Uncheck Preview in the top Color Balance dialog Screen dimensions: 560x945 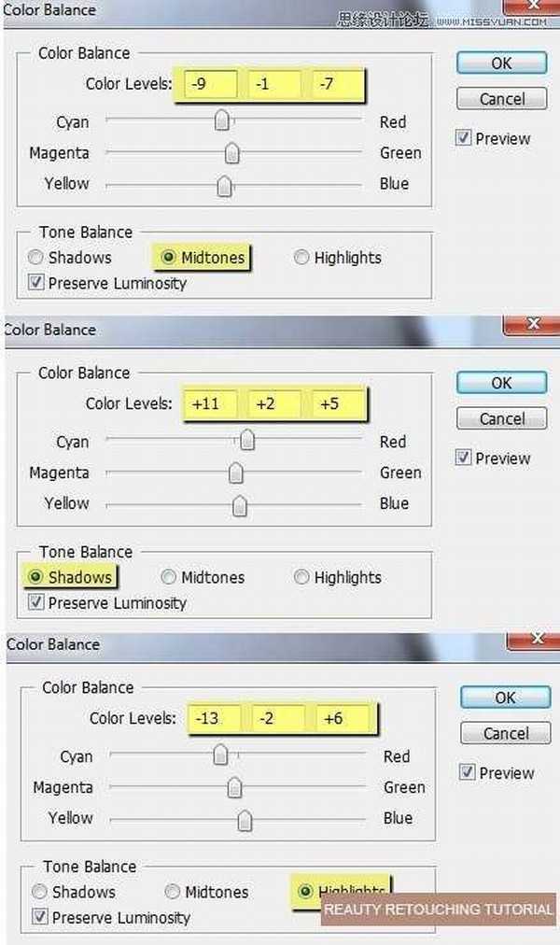464,138
